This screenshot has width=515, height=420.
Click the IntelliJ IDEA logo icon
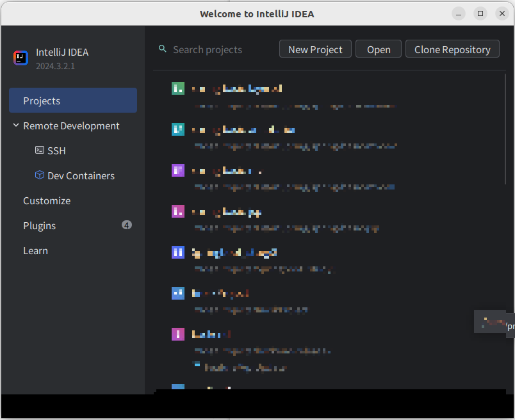pos(20,58)
